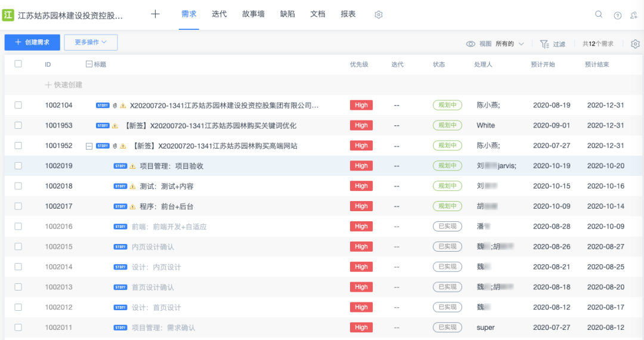644x340 pixels.
Task: Click STORY badge in row 1002013
Action: [x=120, y=287]
